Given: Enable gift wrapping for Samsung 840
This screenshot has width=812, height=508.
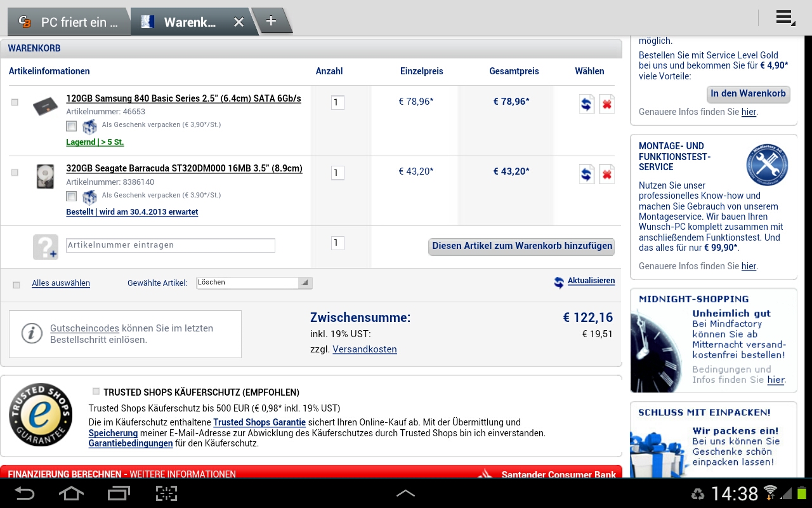Looking at the screenshot, I should click(72, 126).
